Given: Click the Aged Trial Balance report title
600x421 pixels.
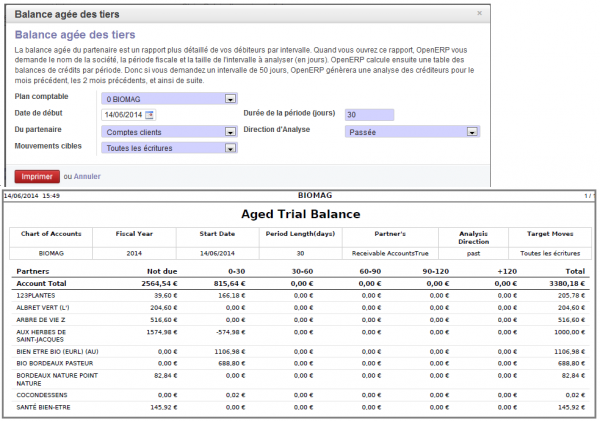Looking at the screenshot, I should (x=301, y=214).
